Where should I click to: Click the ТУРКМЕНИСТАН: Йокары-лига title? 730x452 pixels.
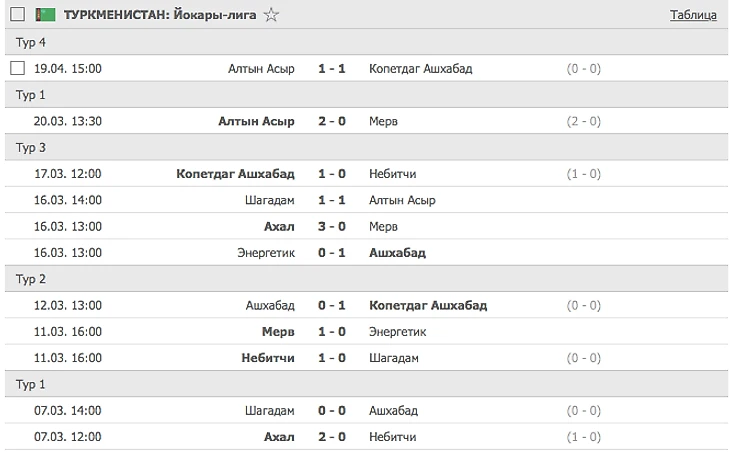pyautogui.click(x=158, y=15)
